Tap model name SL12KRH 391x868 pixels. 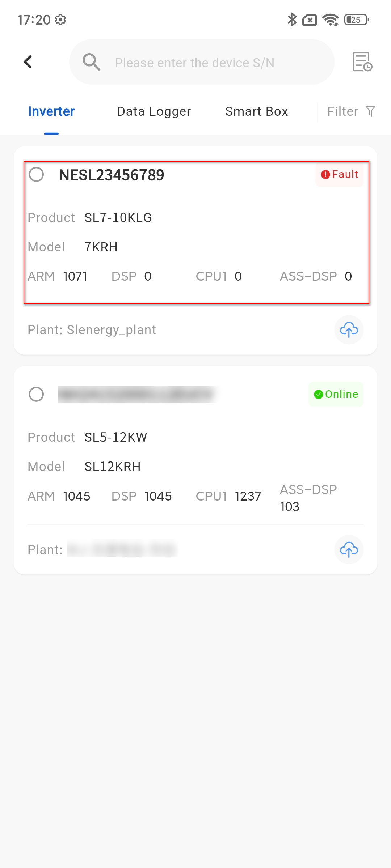pyautogui.click(x=112, y=467)
